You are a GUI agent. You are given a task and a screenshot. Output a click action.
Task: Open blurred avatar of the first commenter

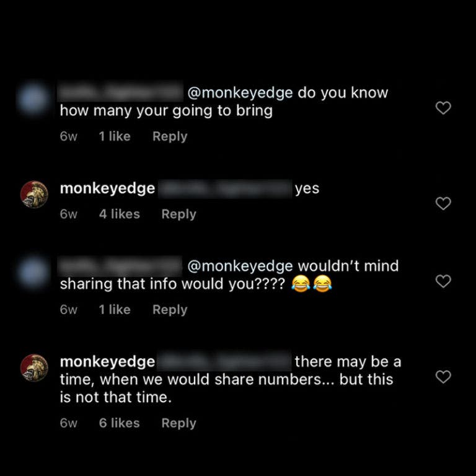(x=33, y=99)
